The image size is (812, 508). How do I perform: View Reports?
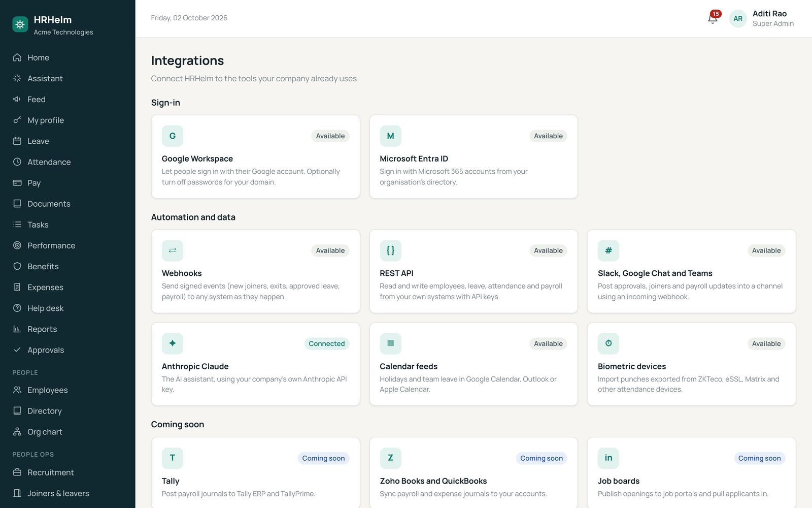coord(67,329)
